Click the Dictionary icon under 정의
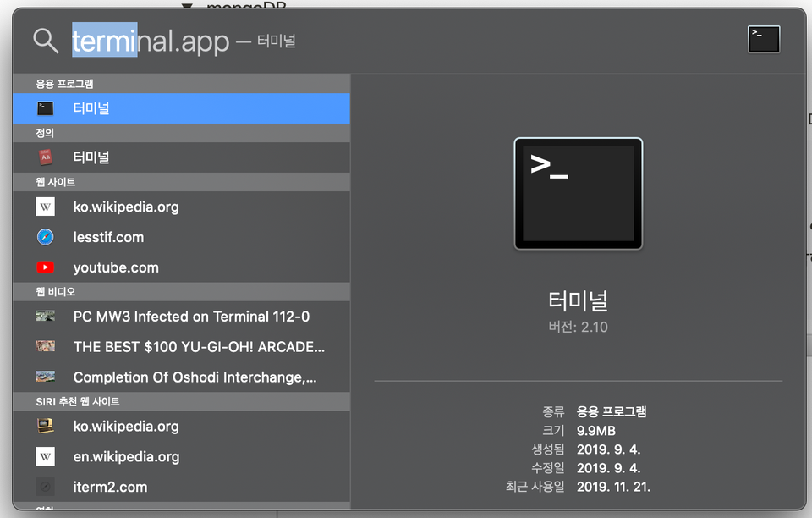Image resolution: width=812 pixels, height=518 pixels. [46, 157]
